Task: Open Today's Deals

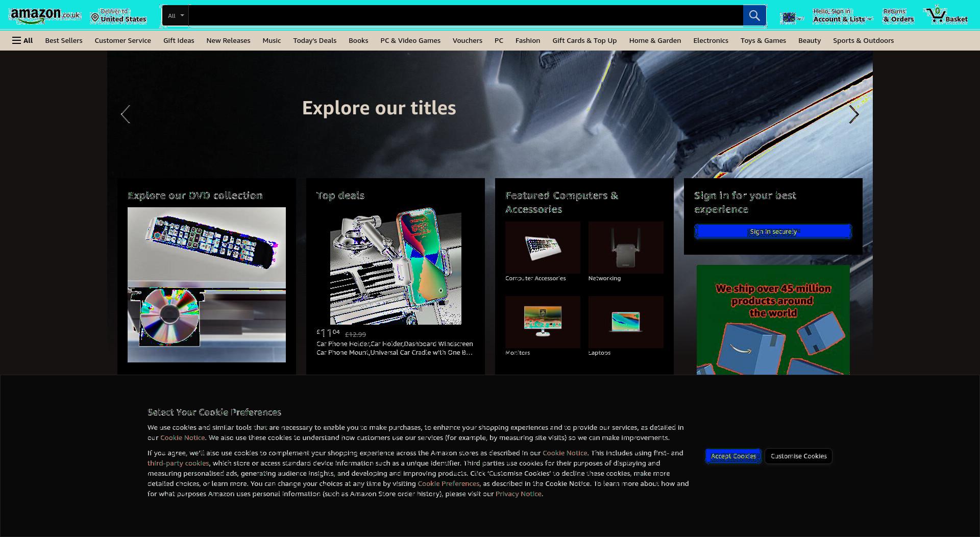Action: pos(314,40)
